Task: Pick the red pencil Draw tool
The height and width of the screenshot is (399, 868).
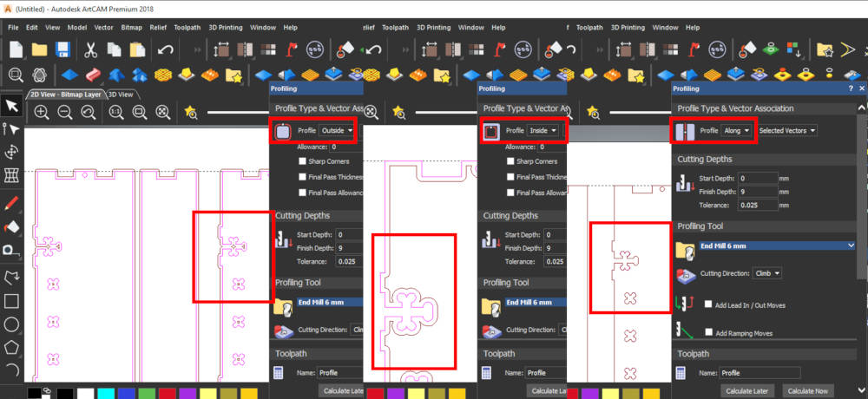Action: (x=12, y=203)
